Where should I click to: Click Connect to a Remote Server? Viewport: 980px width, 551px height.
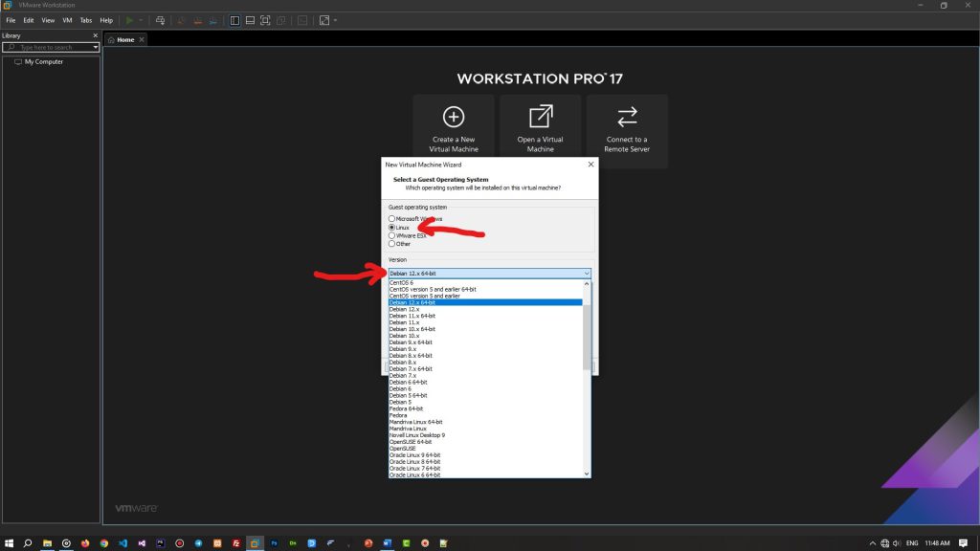627,127
